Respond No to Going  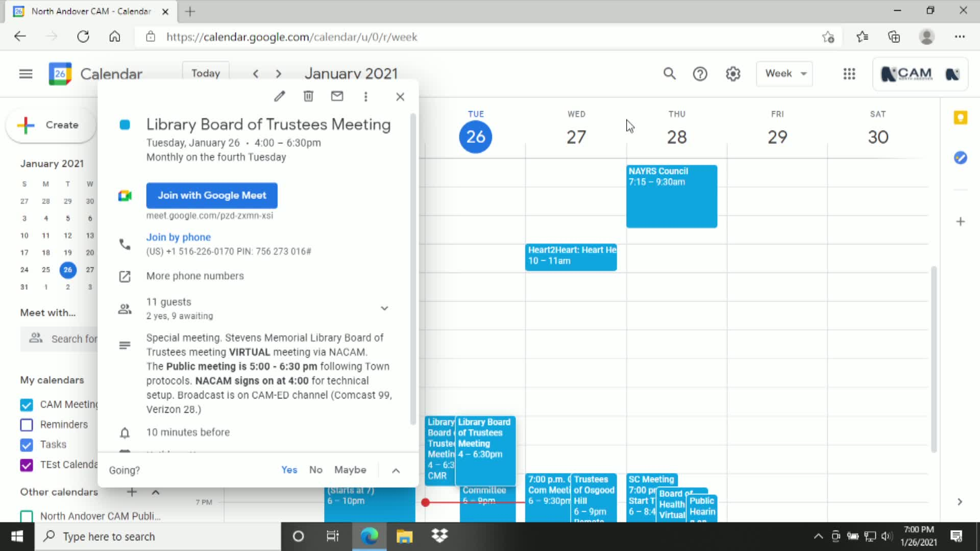tap(315, 470)
